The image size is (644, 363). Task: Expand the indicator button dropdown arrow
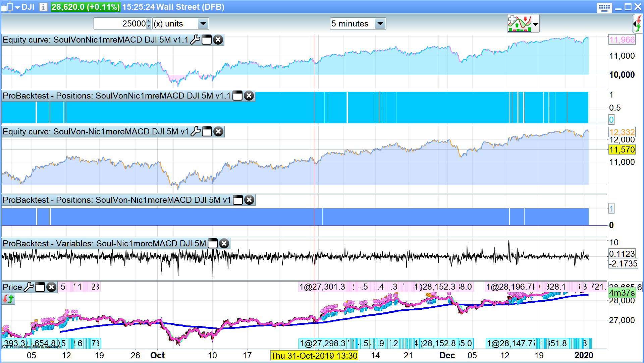tap(536, 24)
